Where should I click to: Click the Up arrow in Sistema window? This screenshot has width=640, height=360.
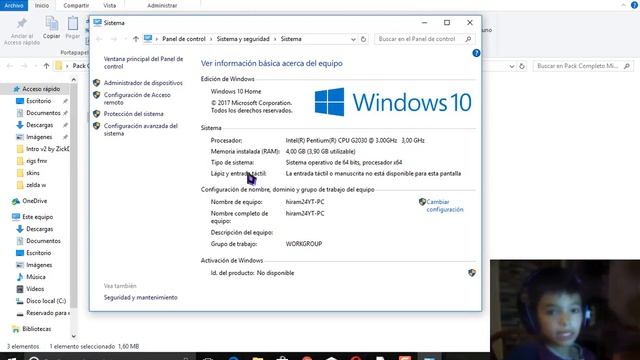pyautogui.click(x=136, y=39)
